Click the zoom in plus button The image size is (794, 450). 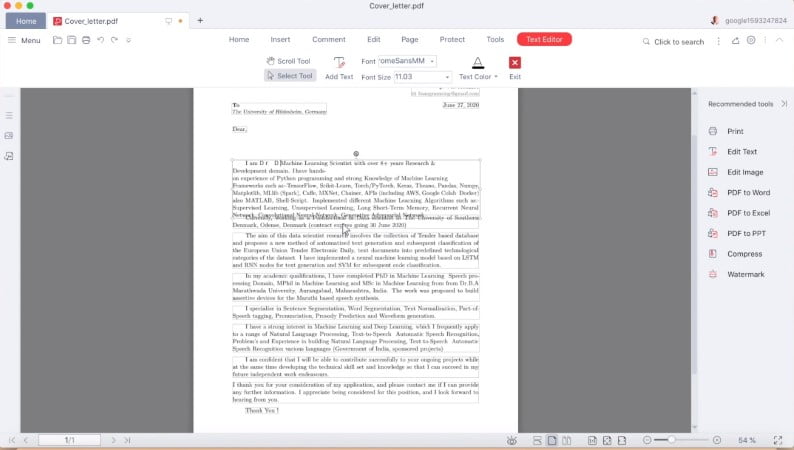717,440
